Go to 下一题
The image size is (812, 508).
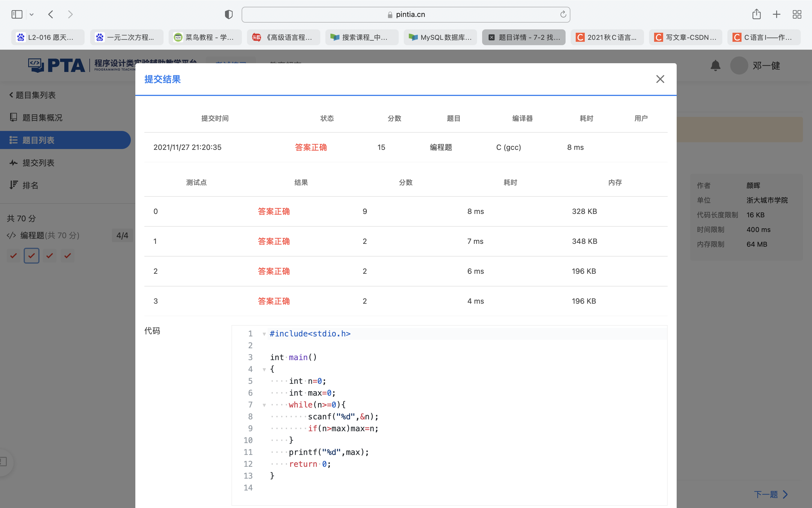tap(771, 494)
